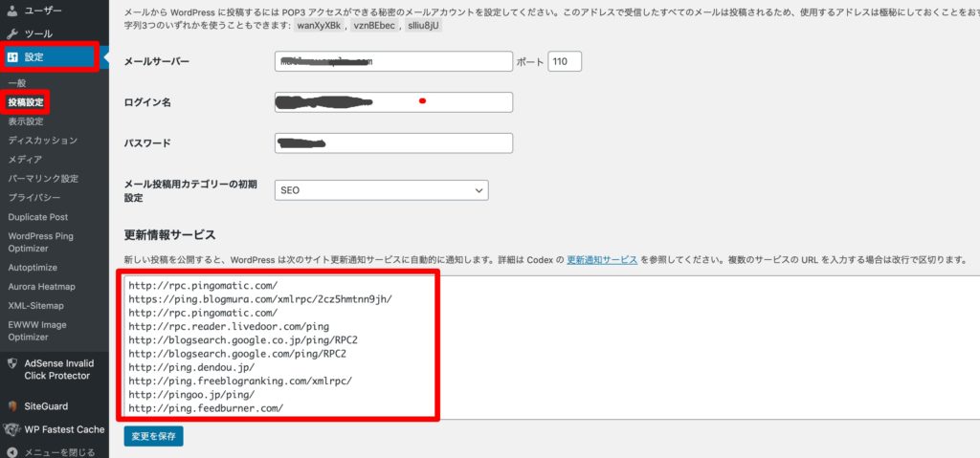The width and height of the screenshot is (980, 458).
Task: Open the メール投稿用カテゴリー dropdown showing SEO
Action: point(381,190)
